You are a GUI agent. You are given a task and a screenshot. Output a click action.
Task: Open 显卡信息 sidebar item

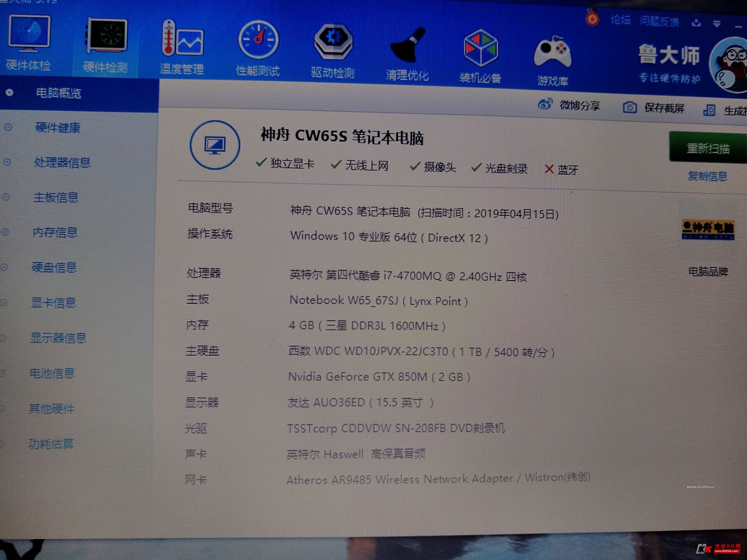pos(53,303)
